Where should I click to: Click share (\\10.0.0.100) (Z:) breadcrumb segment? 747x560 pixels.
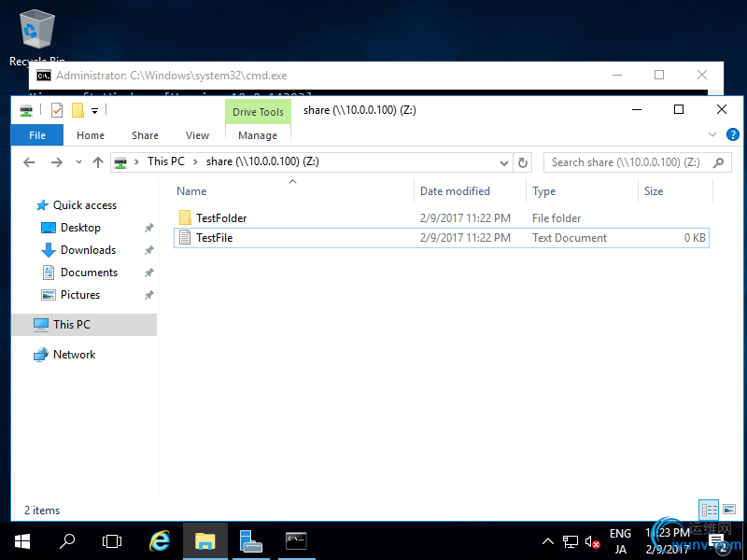point(262,161)
